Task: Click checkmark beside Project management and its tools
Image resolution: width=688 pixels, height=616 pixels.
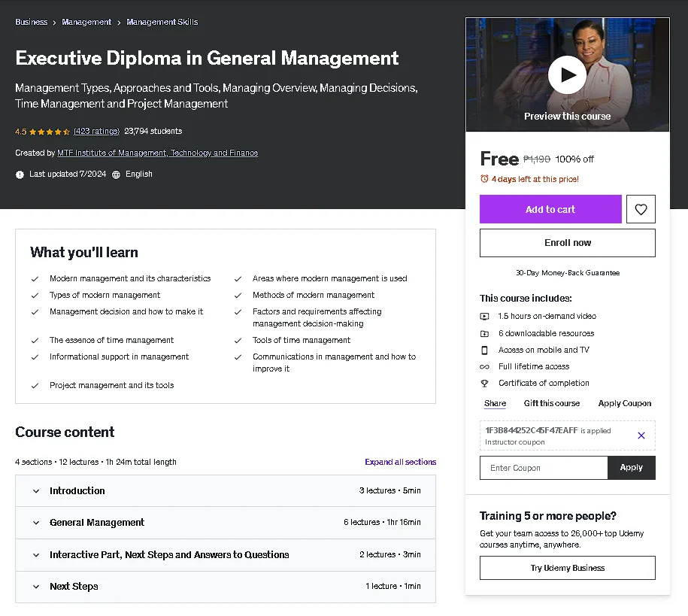Action: tap(35, 386)
